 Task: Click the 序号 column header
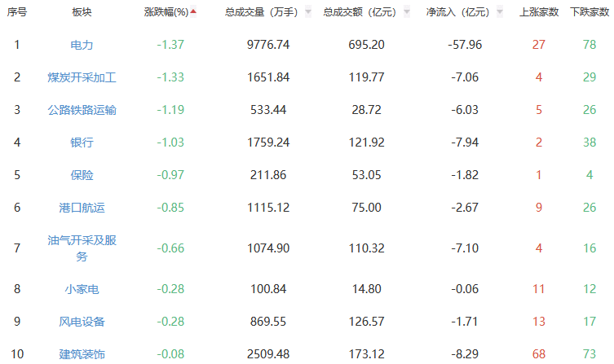point(17,12)
